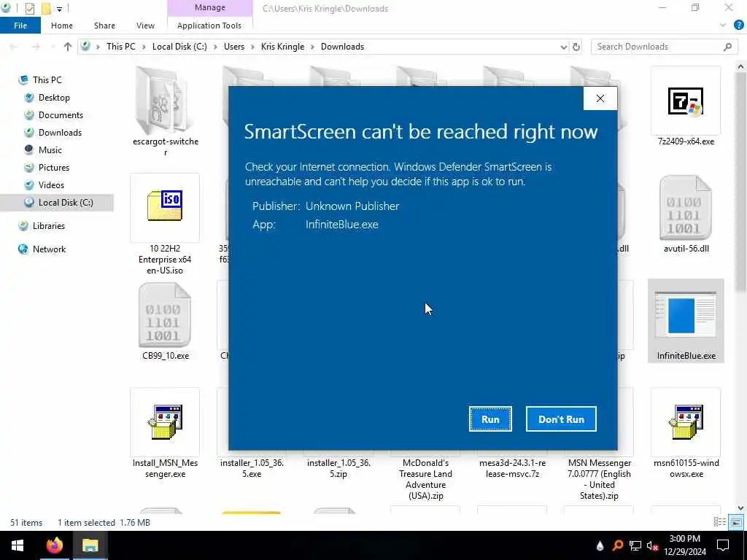Open Explorer help icon
This screenshot has height=560, width=747.
click(x=739, y=26)
